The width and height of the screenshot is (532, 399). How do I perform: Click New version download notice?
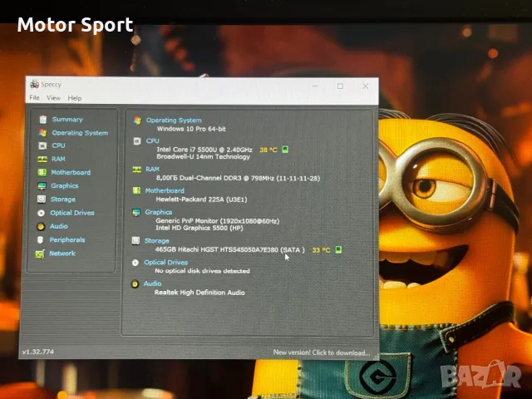click(321, 352)
